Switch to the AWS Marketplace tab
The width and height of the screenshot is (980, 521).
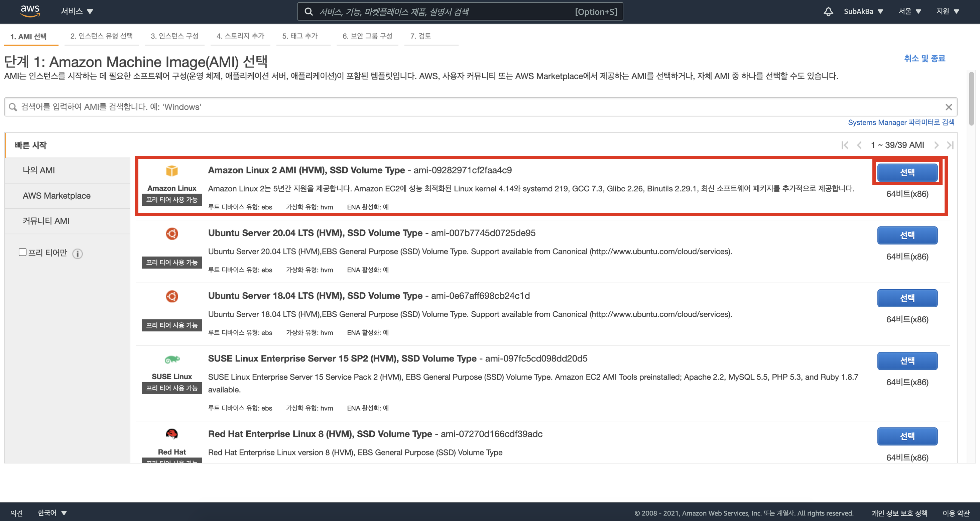click(57, 196)
